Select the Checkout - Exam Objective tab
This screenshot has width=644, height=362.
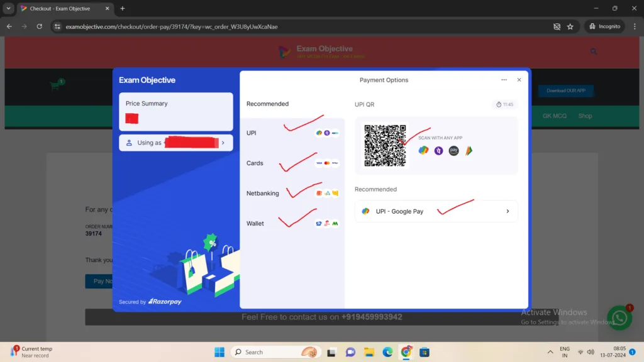coord(65,9)
